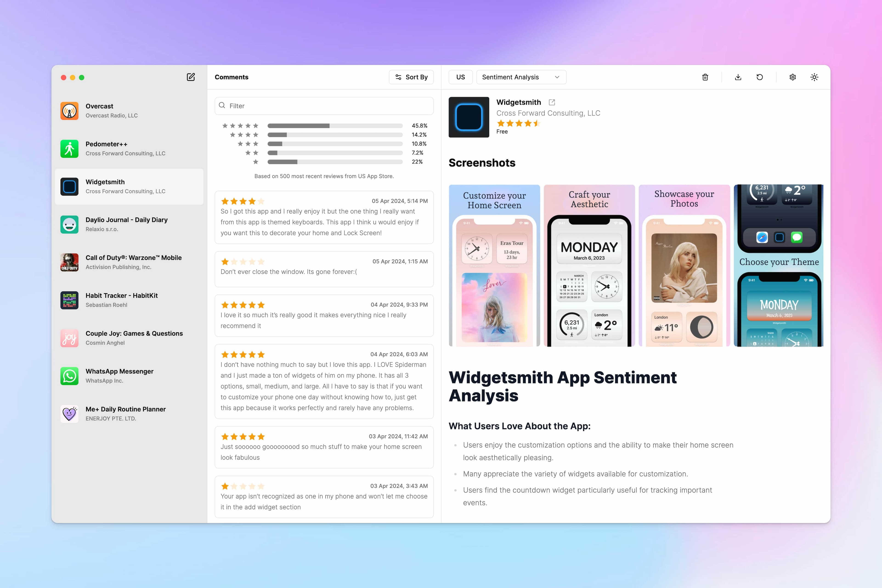Expand the Sort By dropdown in Comments

[x=410, y=77]
